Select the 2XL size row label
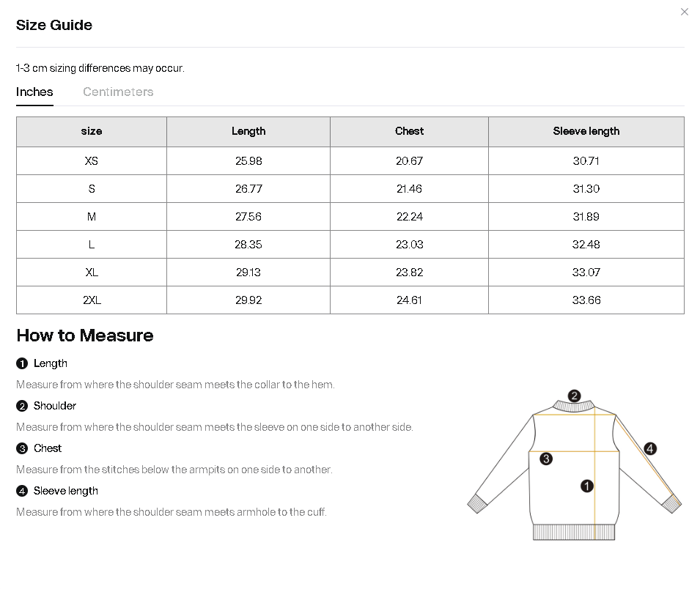The height and width of the screenshot is (589, 700). [x=92, y=300]
